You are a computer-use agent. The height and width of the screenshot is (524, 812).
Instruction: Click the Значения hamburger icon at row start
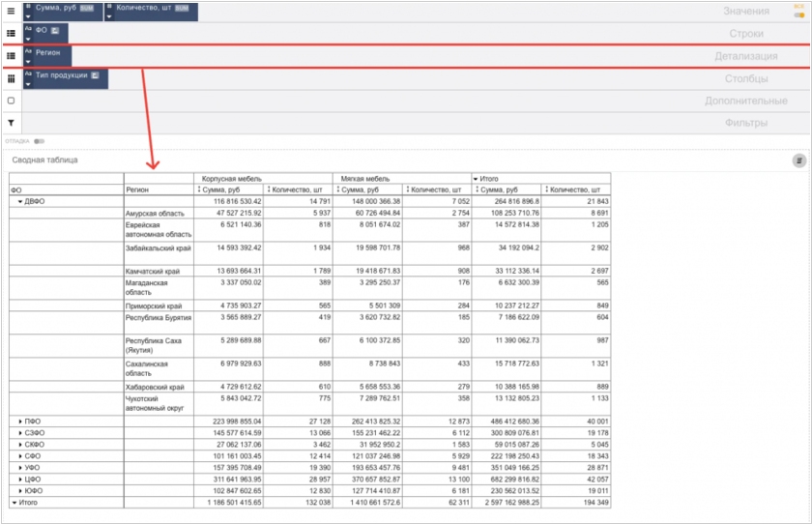pyautogui.click(x=11, y=11)
